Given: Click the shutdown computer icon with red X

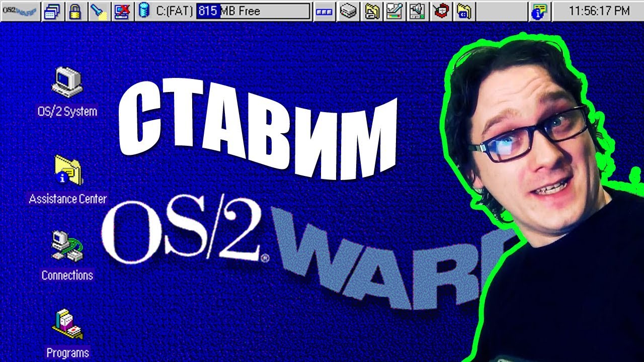Looking at the screenshot, I should click(122, 11).
